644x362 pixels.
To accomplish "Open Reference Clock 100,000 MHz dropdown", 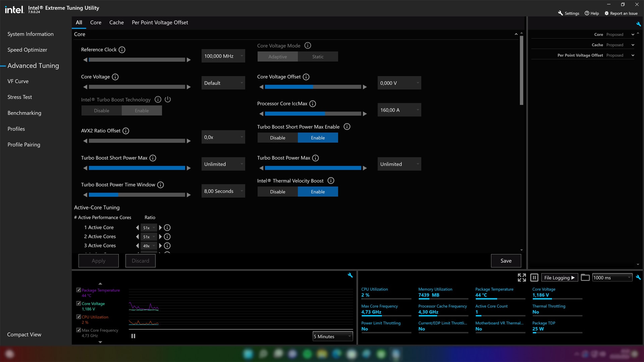I will [223, 56].
